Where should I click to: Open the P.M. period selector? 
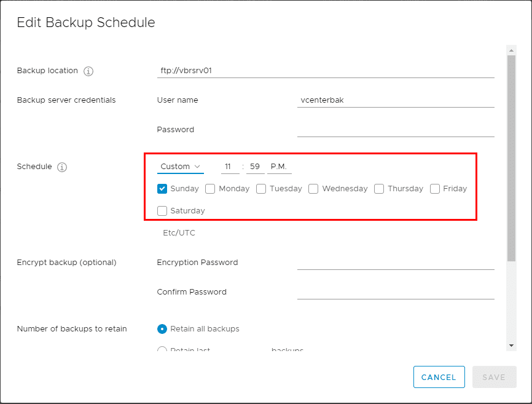click(279, 167)
